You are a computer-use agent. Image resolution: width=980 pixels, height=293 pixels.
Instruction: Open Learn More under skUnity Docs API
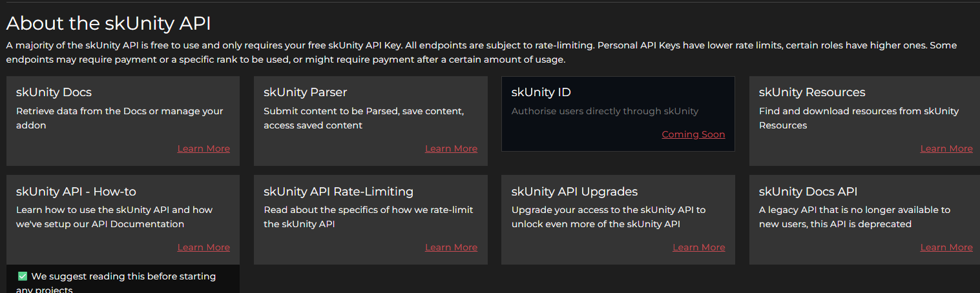click(946, 248)
